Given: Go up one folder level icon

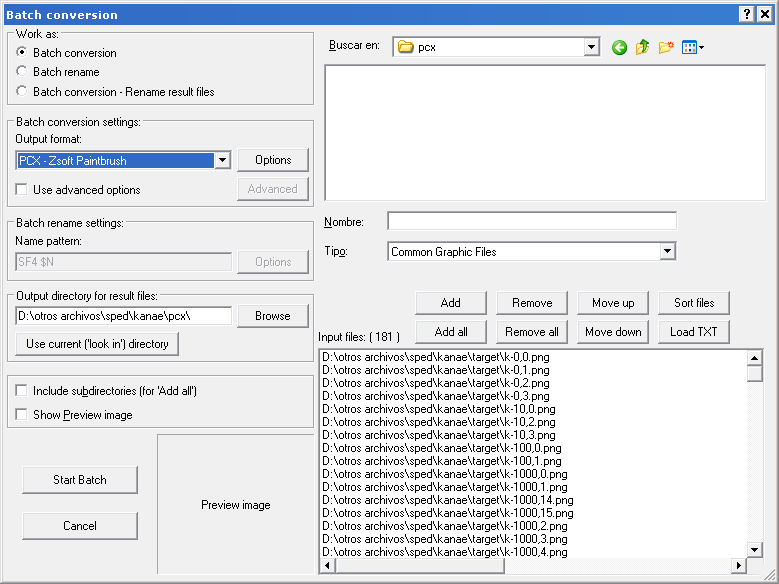Looking at the screenshot, I should tap(643, 47).
